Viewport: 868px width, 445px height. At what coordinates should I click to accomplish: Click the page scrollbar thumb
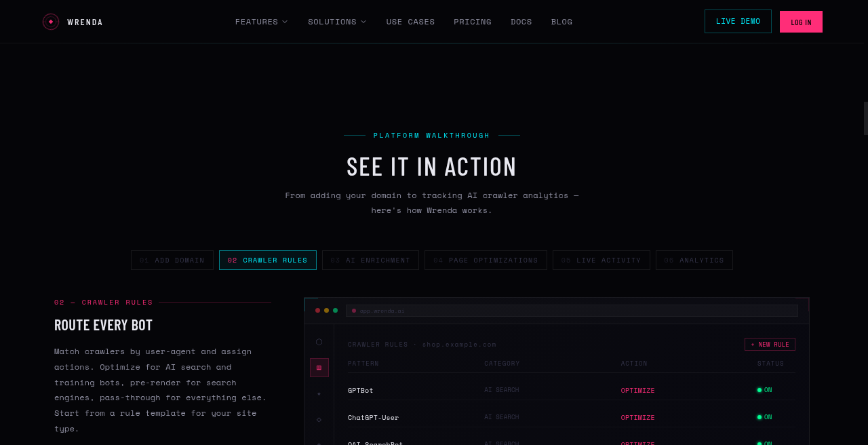click(x=865, y=119)
